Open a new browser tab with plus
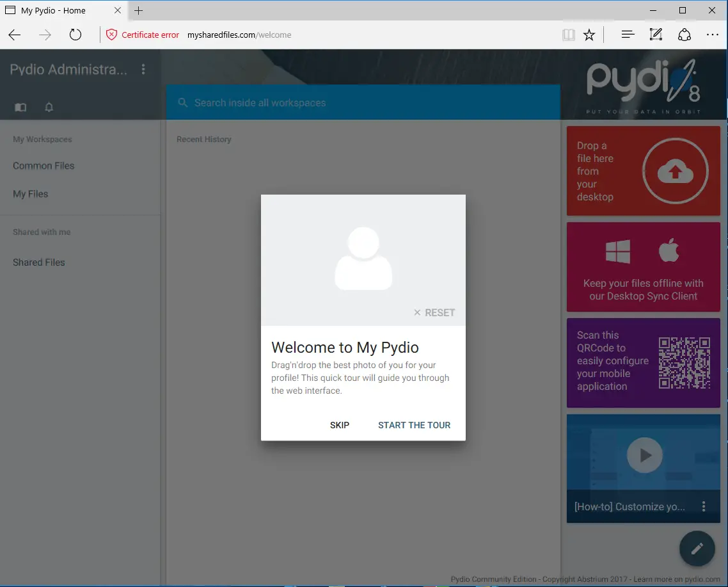This screenshot has height=587, width=728. pyautogui.click(x=138, y=10)
